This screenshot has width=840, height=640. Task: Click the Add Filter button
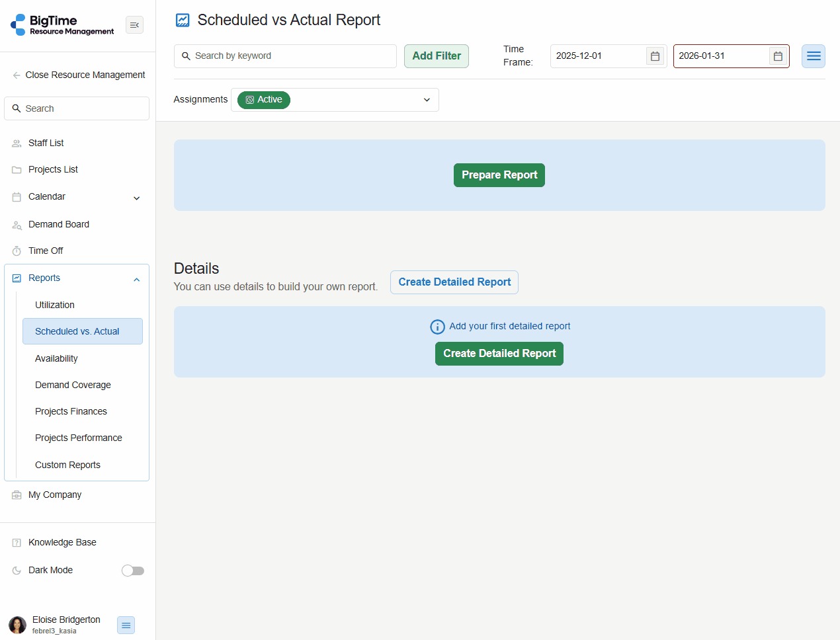pos(437,56)
